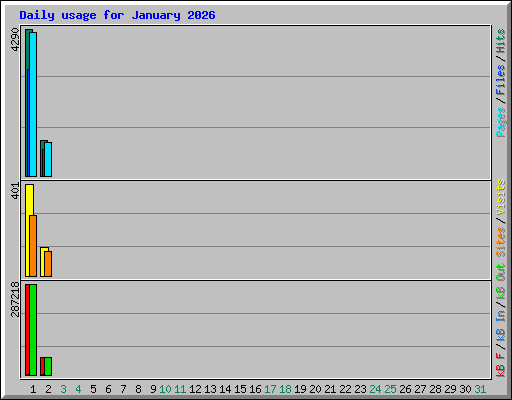Click day 21 on the axis
The image size is (512, 400).
coord(330,389)
